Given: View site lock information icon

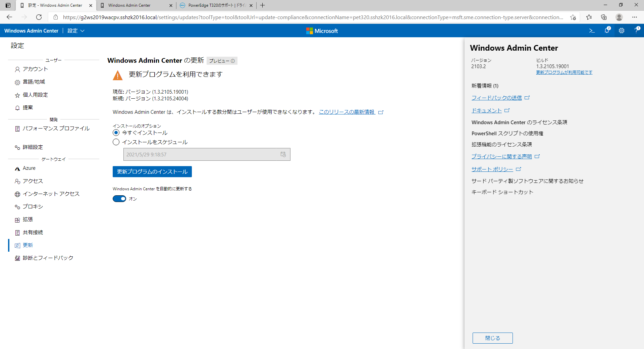Looking at the screenshot, I should tap(56, 17).
